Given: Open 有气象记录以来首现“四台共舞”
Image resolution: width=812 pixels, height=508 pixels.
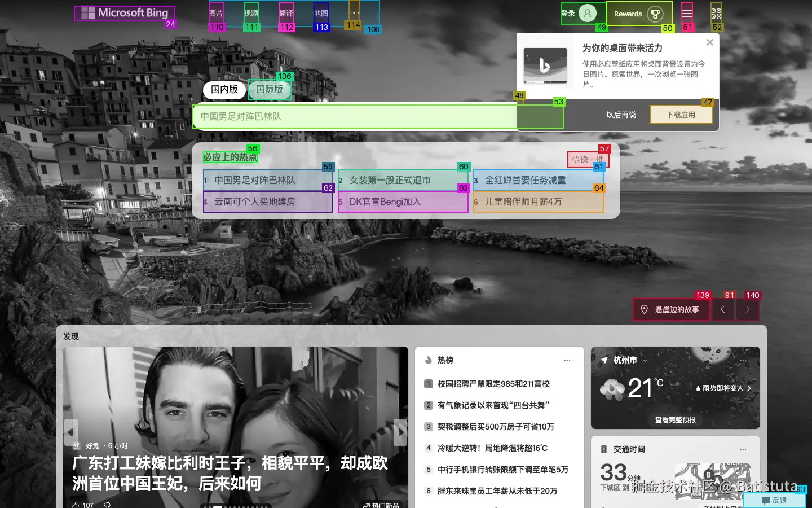Looking at the screenshot, I should [493, 405].
